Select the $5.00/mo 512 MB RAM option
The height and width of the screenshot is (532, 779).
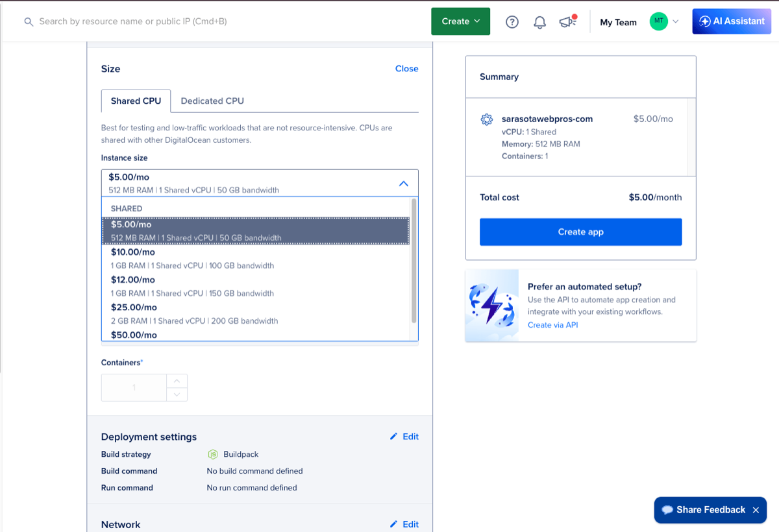(256, 231)
